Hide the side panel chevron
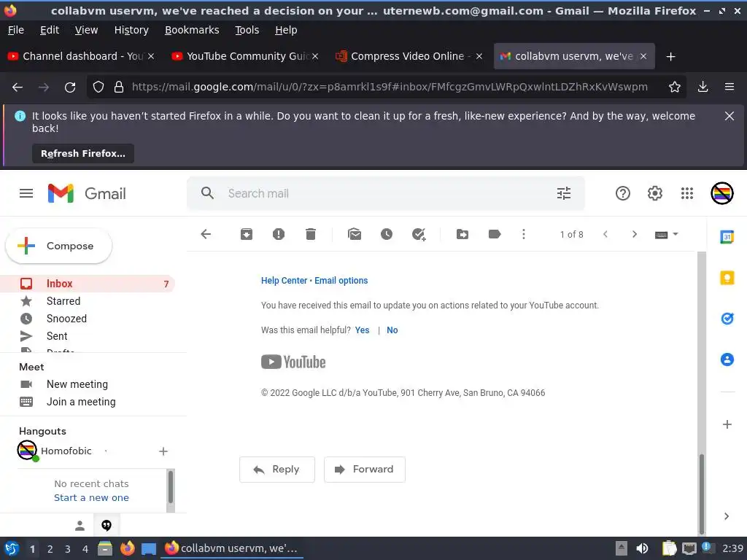 727,516
